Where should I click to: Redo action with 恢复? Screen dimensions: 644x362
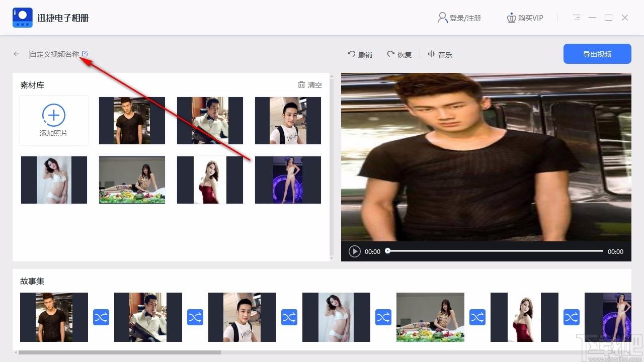[399, 54]
